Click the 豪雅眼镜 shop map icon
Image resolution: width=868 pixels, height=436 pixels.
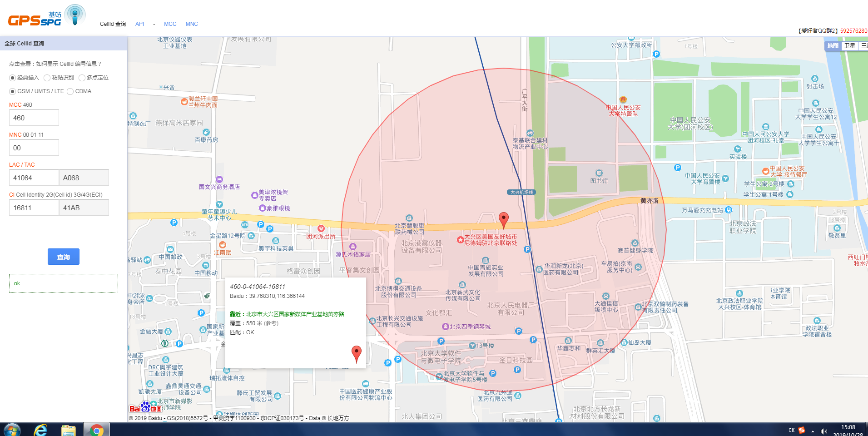[262, 208]
